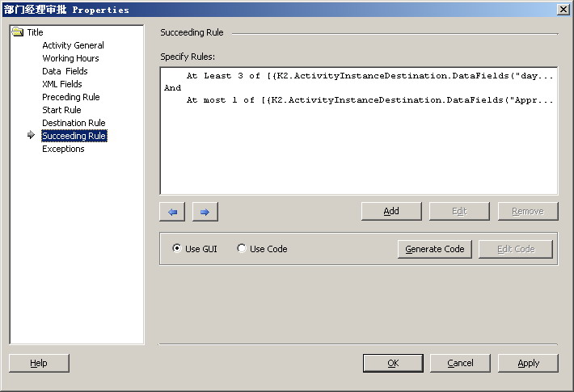The width and height of the screenshot is (574, 392).
Task: Open Destination Rule page
Action: 74,123
